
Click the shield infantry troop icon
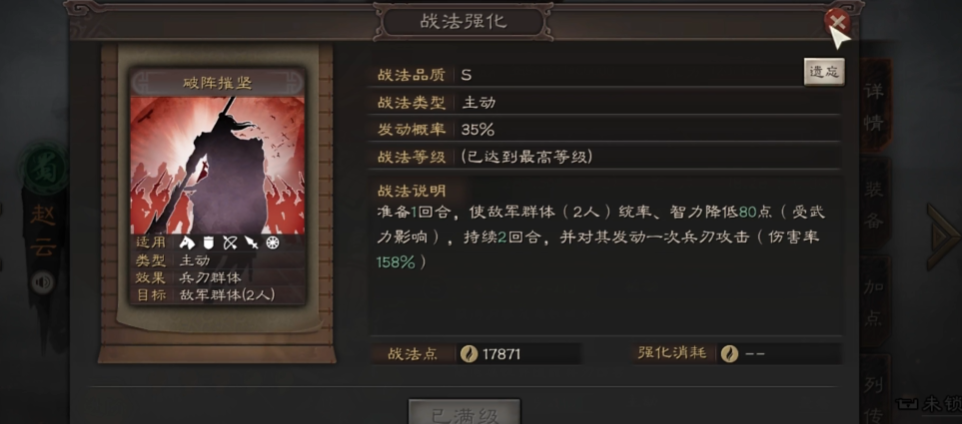(207, 243)
